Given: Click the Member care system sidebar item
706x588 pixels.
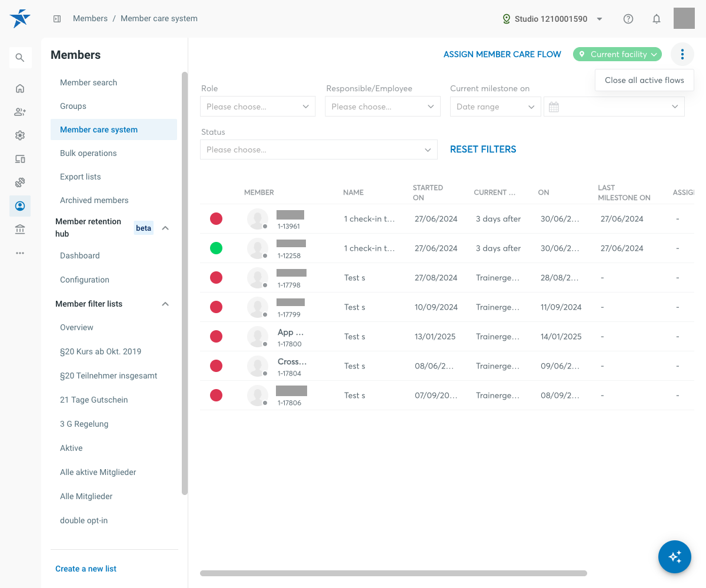Looking at the screenshot, I should click(114, 129).
